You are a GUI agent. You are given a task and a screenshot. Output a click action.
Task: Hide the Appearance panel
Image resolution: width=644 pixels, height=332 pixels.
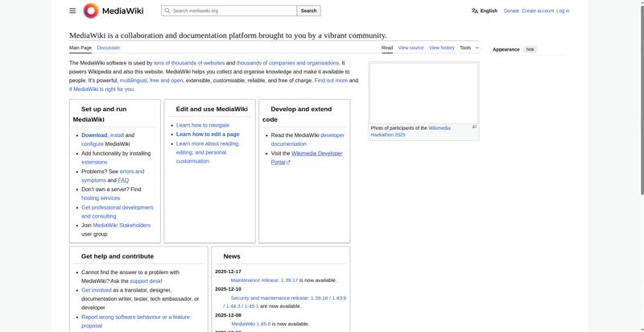(530, 49)
